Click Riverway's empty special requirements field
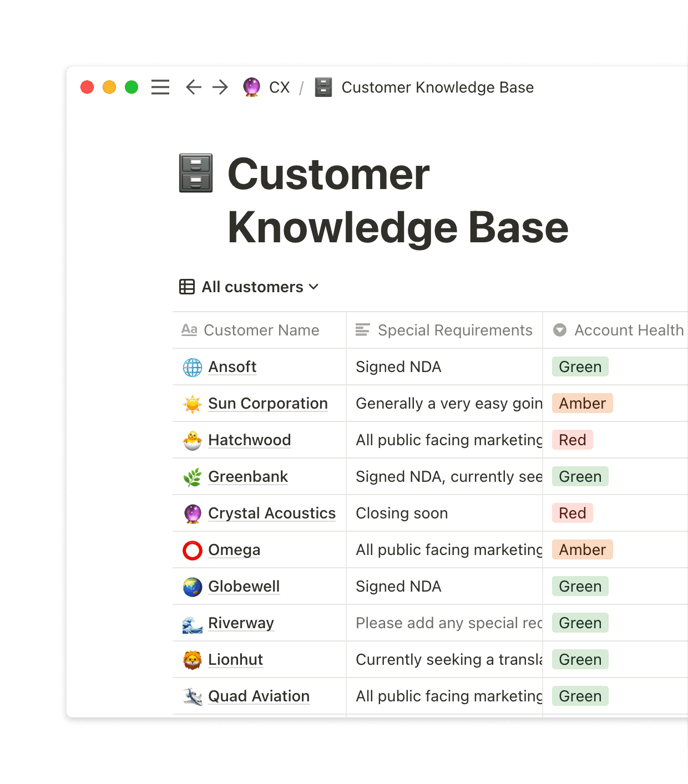This screenshot has height=784, width=688. coord(444,623)
